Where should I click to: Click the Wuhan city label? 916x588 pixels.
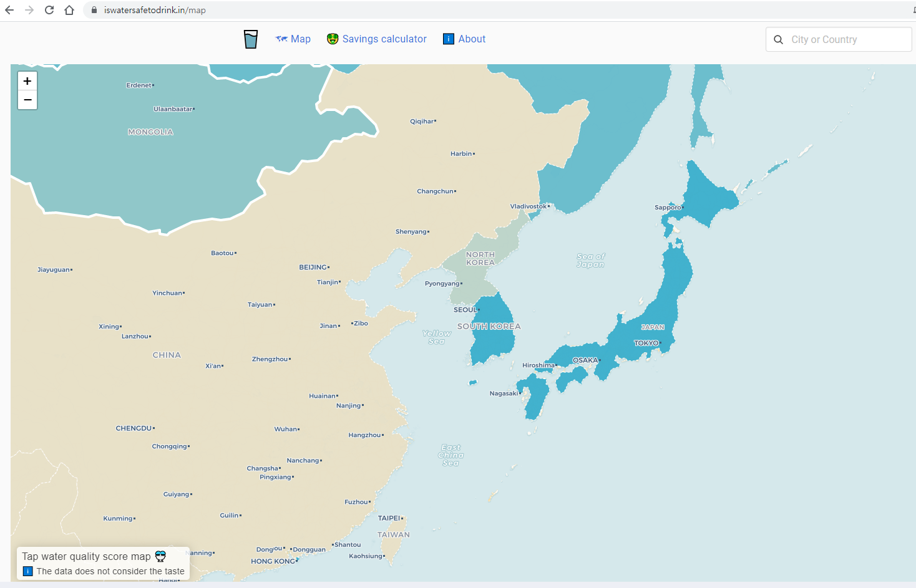click(x=286, y=428)
